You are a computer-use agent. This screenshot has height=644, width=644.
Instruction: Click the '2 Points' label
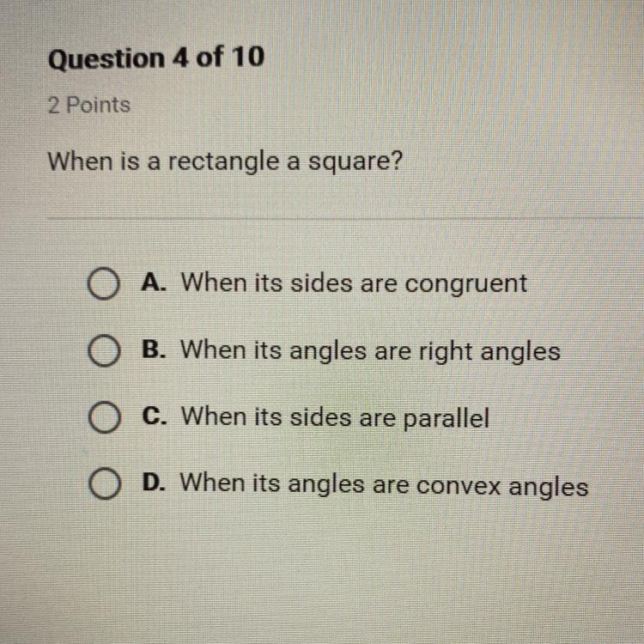click(x=89, y=106)
